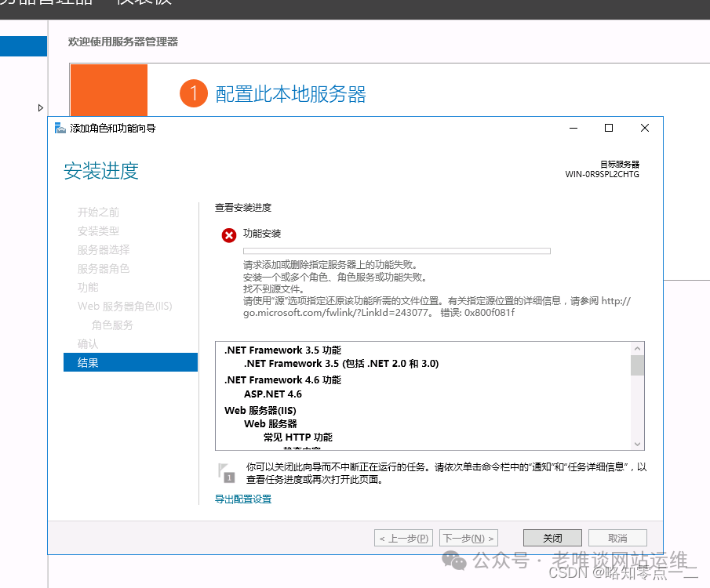Click the wizard icon in the title bar
The height and width of the screenshot is (588, 710).
pos(60,128)
